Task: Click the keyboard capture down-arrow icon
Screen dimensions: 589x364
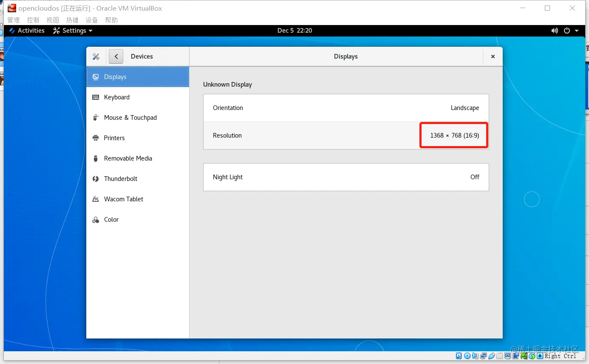Action: coord(540,356)
